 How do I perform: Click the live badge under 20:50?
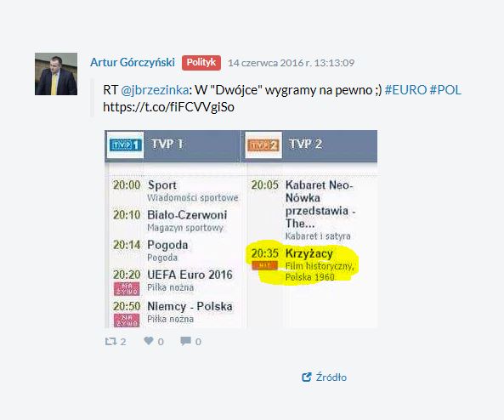[x=127, y=321]
